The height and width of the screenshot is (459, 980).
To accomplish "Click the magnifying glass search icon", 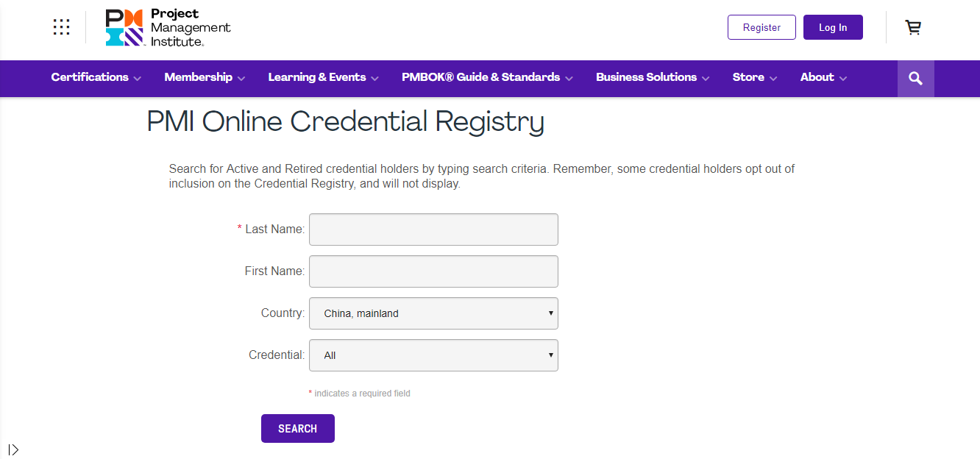I will pyautogui.click(x=915, y=79).
